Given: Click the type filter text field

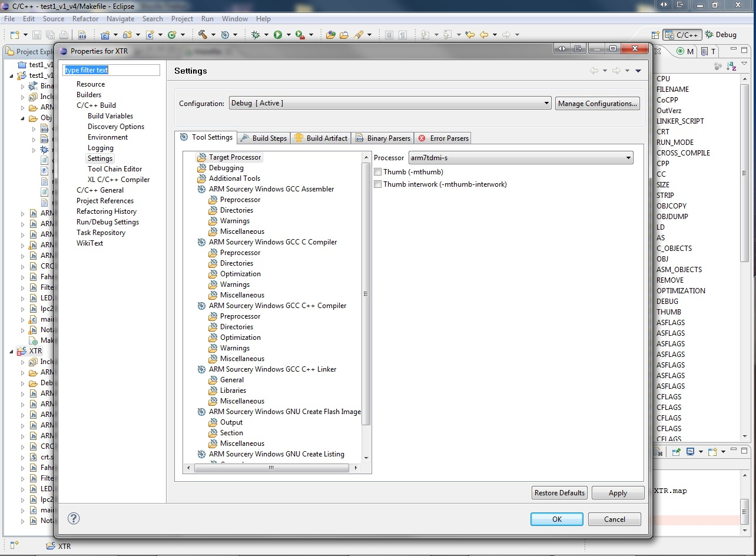Looking at the screenshot, I should [111, 70].
